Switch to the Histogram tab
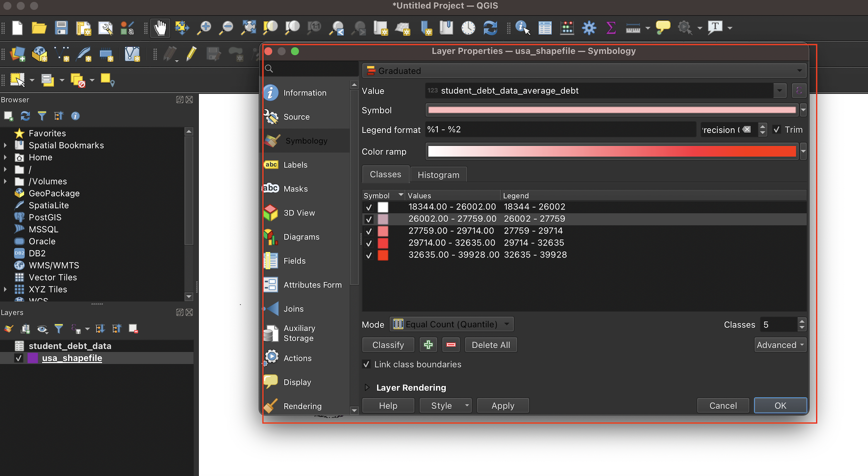This screenshot has width=868, height=476. coord(439,175)
